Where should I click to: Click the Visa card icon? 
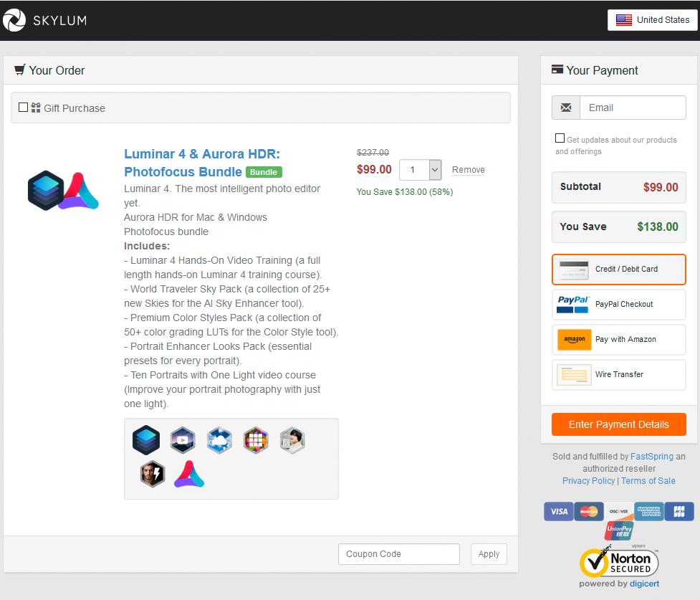558,512
